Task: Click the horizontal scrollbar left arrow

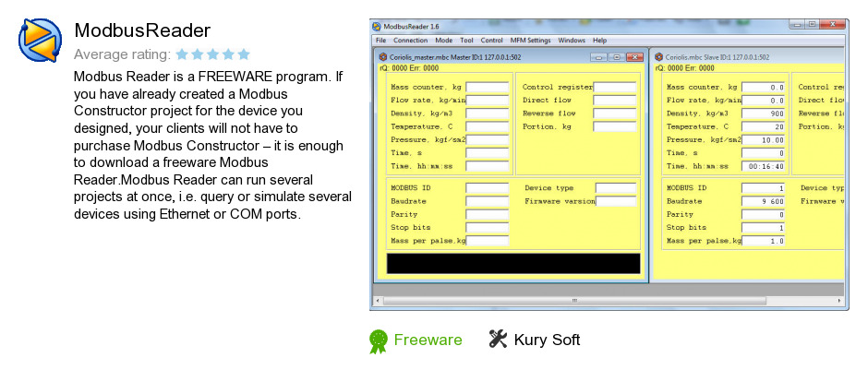Action: coord(378,302)
